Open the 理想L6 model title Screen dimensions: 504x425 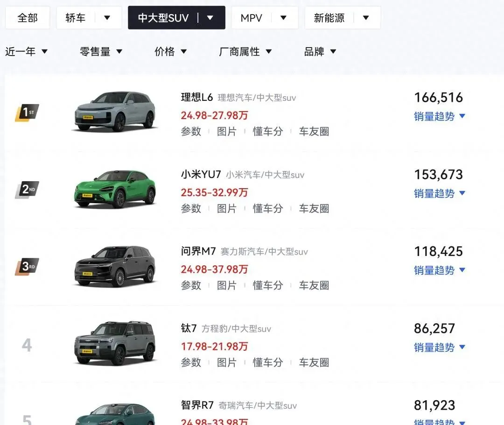tap(197, 97)
